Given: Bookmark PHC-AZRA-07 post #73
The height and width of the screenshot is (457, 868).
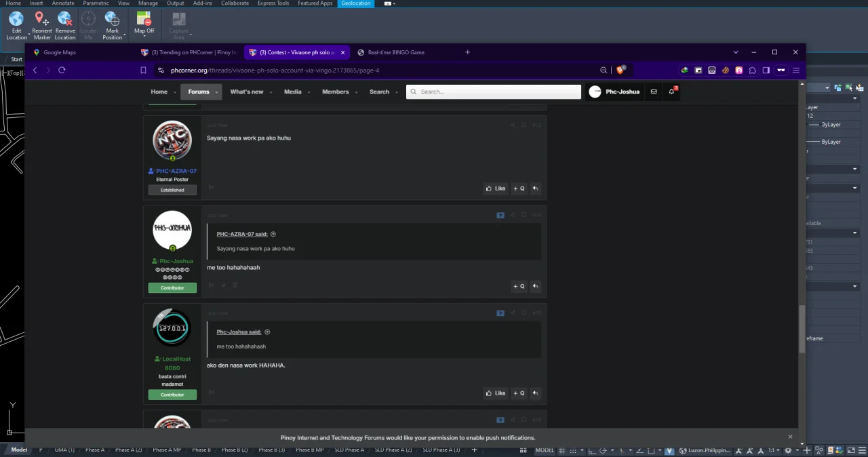Looking at the screenshot, I should click(x=524, y=125).
